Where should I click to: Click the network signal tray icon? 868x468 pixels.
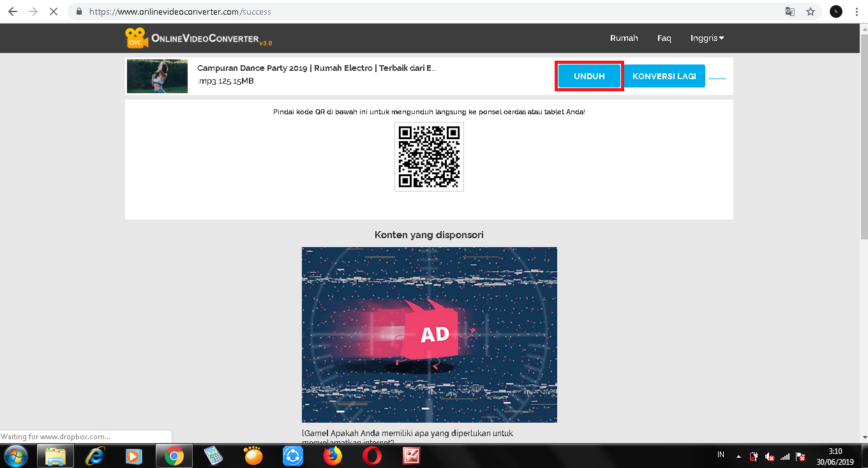tap(785, 457)
